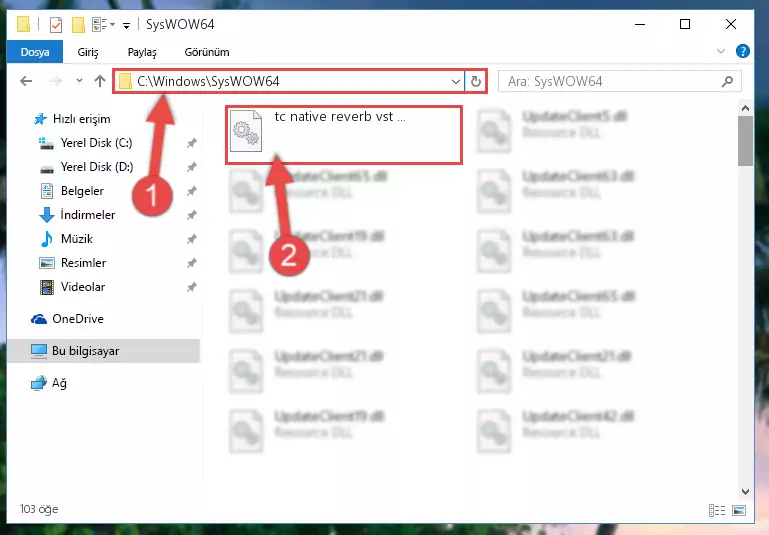The height and width of the screenshot is (535, 769).
Task: Click the folder icon in the title bar
Action: coord(23,24)
